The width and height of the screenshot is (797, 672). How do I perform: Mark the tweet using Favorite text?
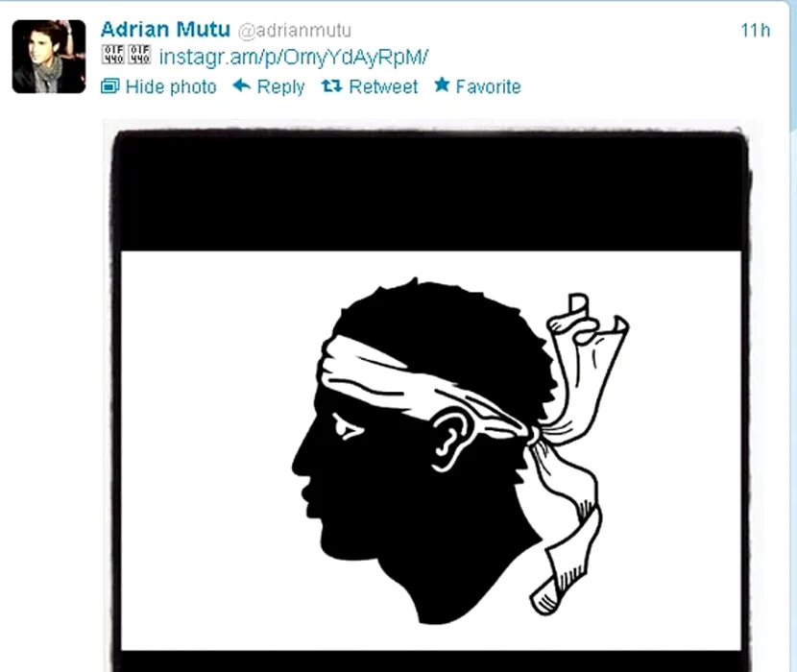click(x=488, y=87)
